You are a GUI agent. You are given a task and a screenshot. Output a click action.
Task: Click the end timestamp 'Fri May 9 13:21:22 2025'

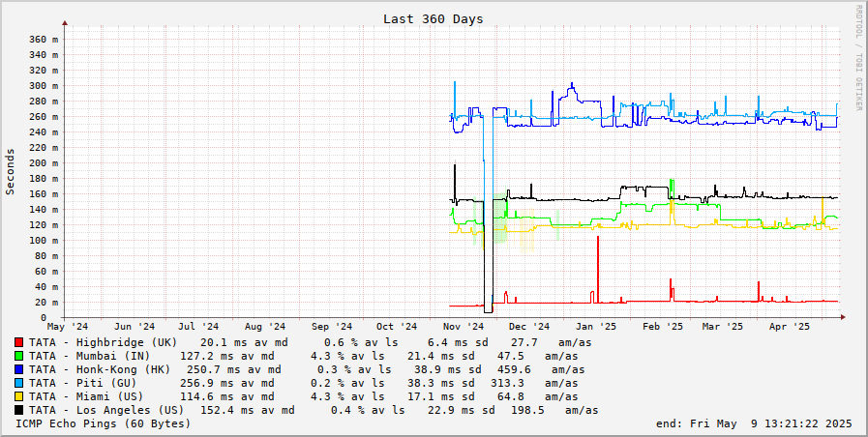click(771, 423)
